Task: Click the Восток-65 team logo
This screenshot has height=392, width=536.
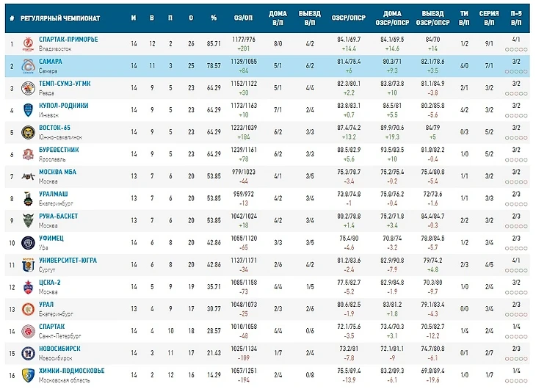Action: pos(28,132)
